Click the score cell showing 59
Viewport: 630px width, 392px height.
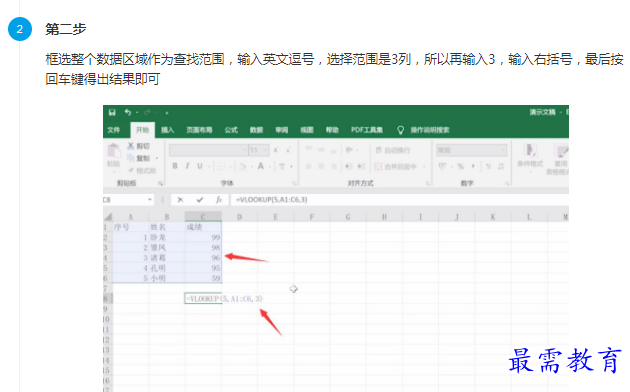point(203,278)
